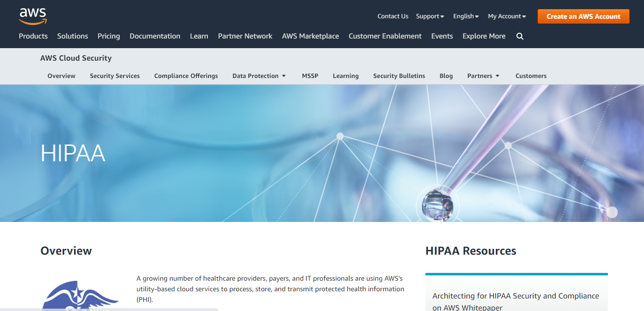Click the HIPAA banner title
The height and width of the screenshot is (311, 644).
click(73, 153)
